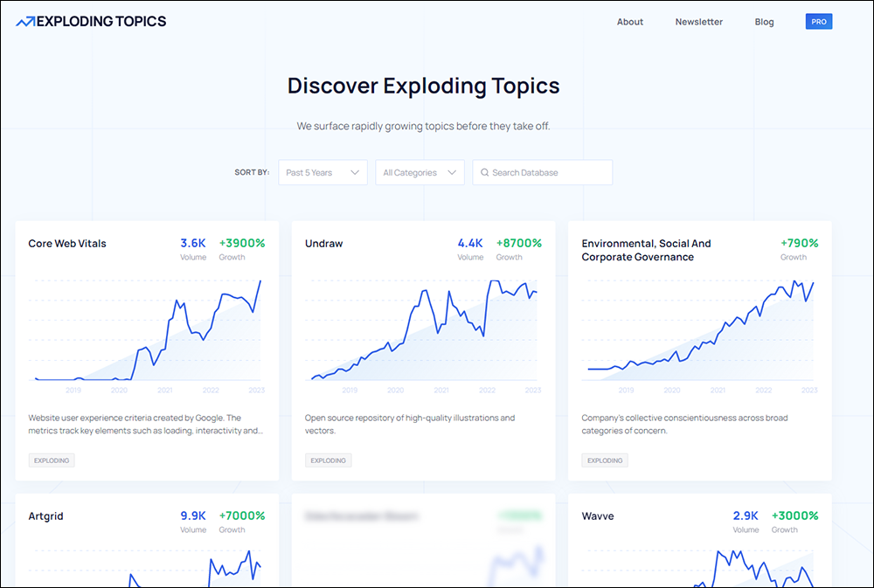
Task: Click the Environmental Governance description text
Action: [684, 424]
